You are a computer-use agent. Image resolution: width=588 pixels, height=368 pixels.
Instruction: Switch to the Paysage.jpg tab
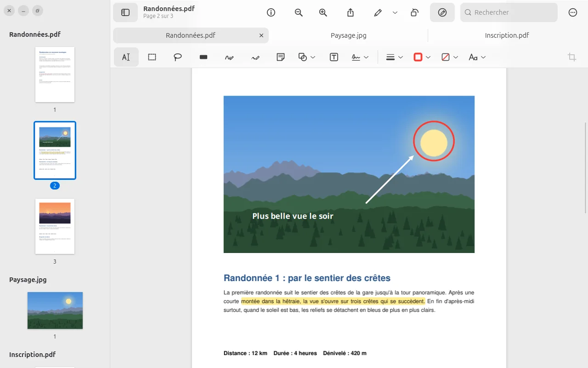[x=349, y=35]
